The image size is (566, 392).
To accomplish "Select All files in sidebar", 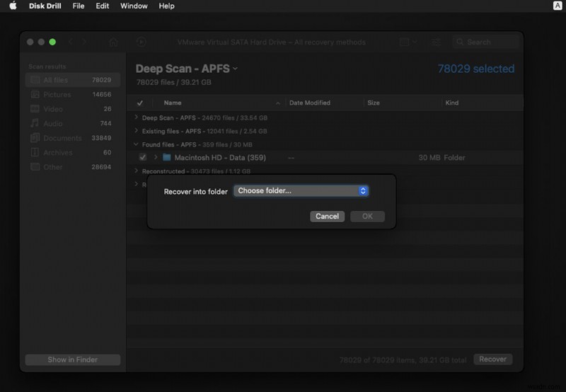I will 73,80.
